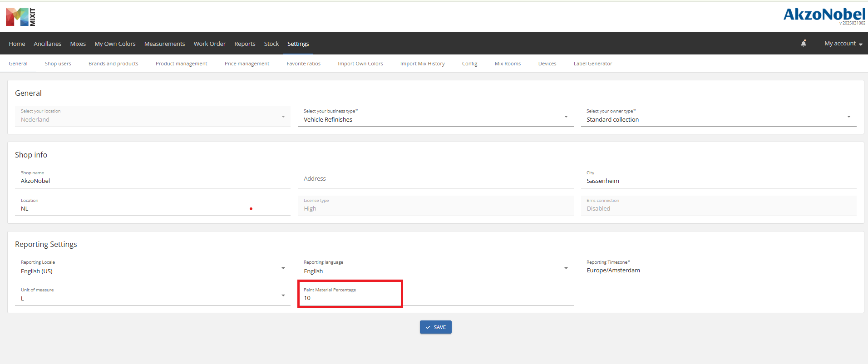
Task: Click the Shop info heading
Action: pos(31,155)
